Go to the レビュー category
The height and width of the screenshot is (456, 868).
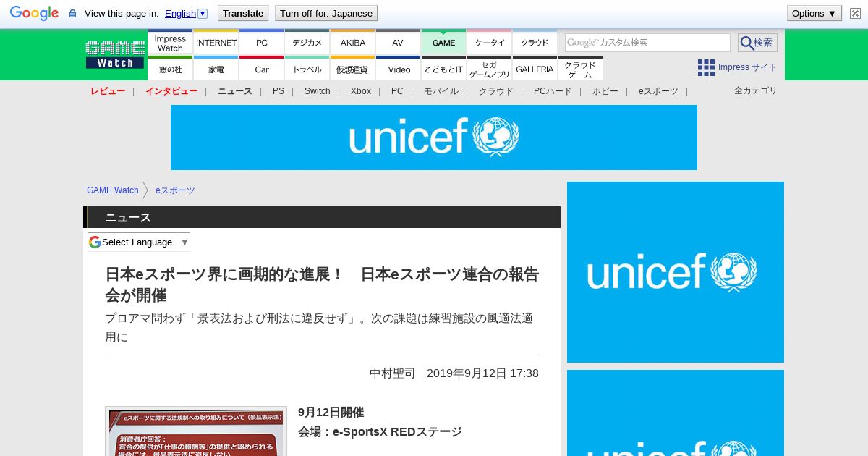coord(108,91)
